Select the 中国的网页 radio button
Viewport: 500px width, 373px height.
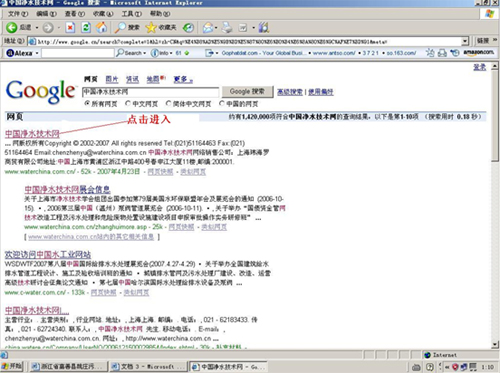pos(222,104)
